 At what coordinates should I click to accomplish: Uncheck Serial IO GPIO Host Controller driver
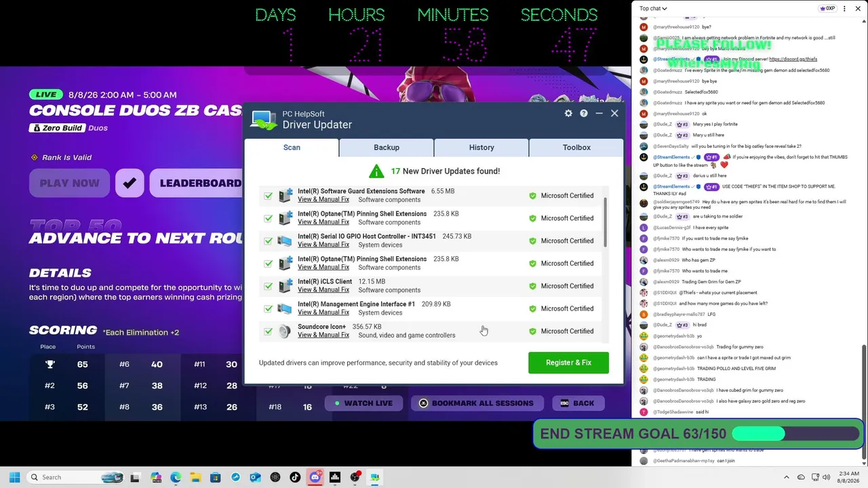pyautogui.click(x=269, y=241)
